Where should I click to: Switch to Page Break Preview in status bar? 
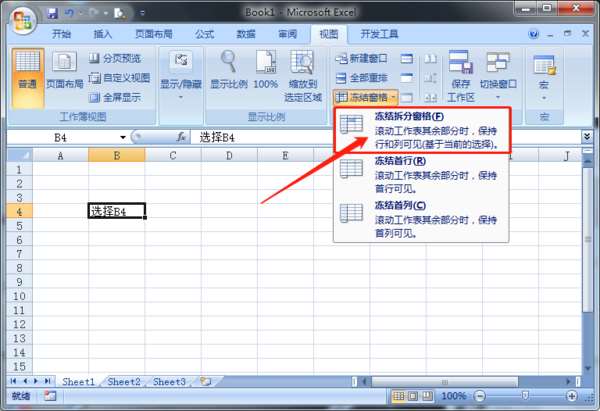click(427, 396)
